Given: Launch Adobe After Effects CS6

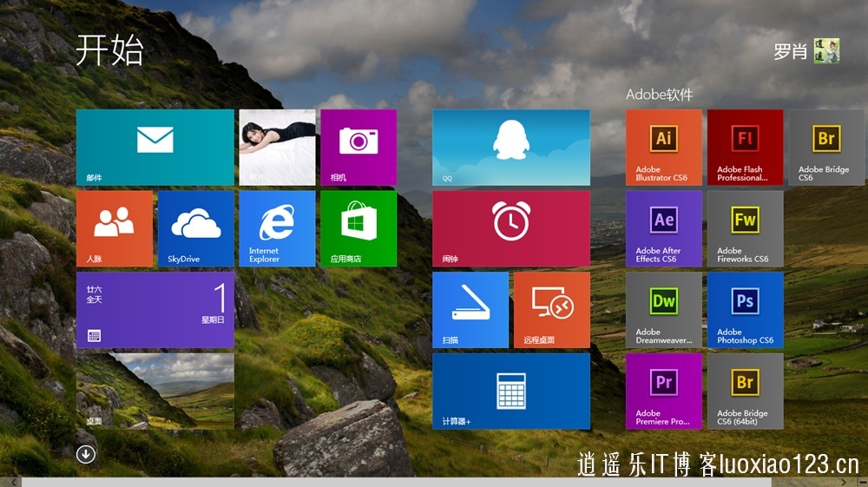Looking at the screenshot, I should pyautogui.click(x=664, y=228).
